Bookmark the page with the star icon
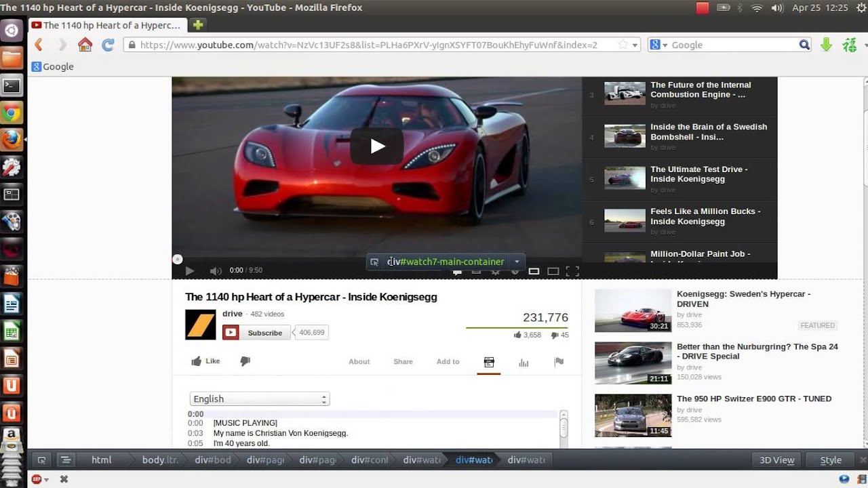Image resolution: width=868 pixels, height=488 pixels. coord(623,45)
